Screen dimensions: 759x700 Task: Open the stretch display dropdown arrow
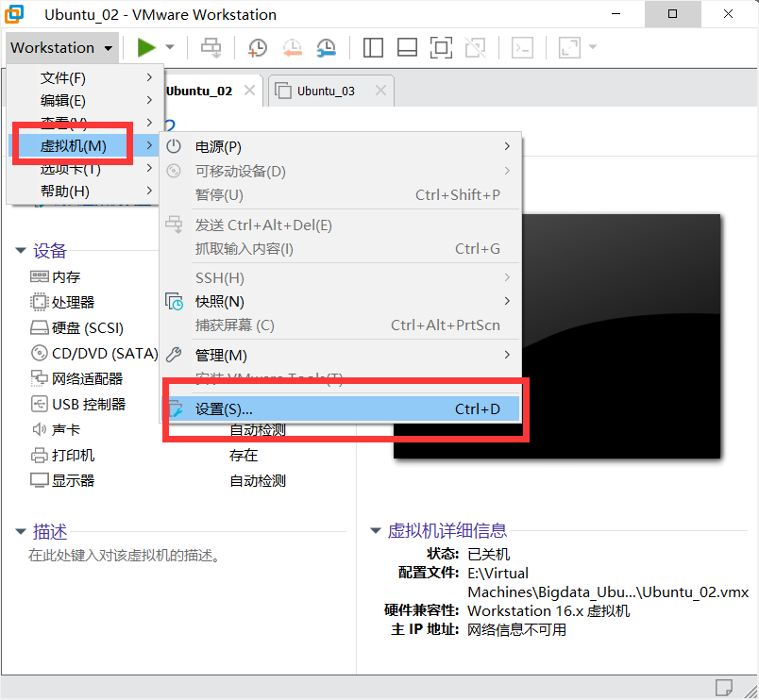(x=593, y=47)
